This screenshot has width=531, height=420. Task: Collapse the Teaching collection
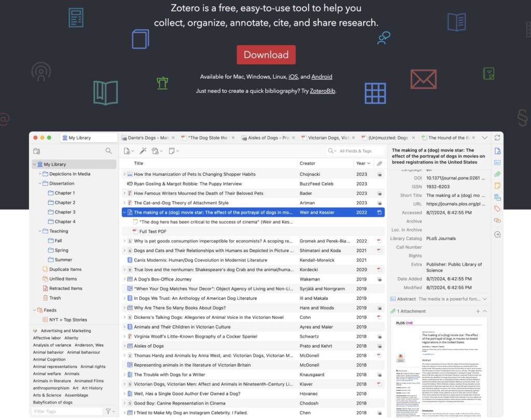pyautogui.click(x=39, y=231)
